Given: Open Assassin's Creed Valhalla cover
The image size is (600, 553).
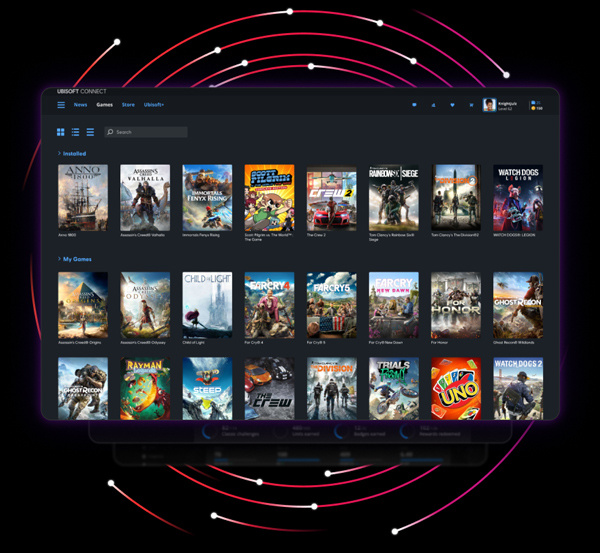Looking at the screenshot, I should pos(145,197).
